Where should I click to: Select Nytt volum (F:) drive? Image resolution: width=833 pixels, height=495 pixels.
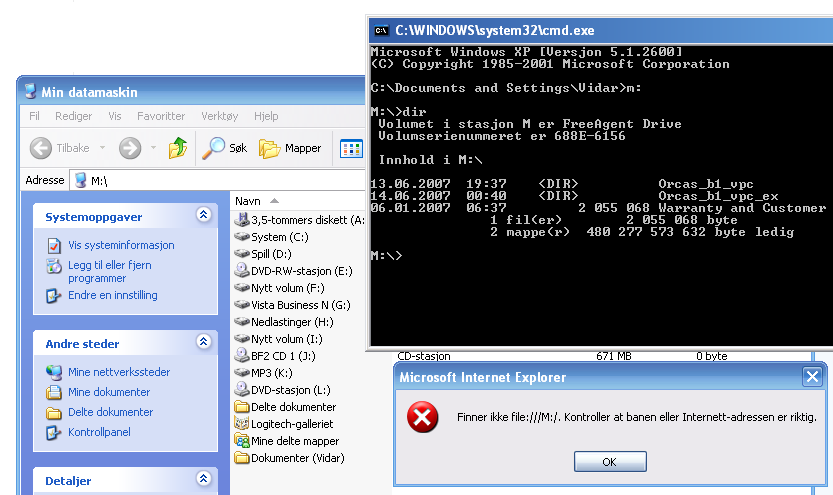click(x=279, y=288)
